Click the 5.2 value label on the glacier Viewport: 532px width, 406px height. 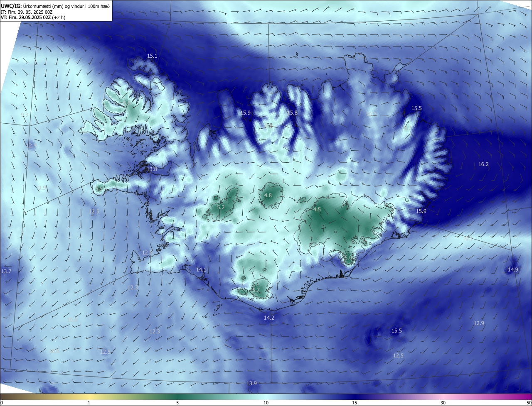click(x=221, y=207)
